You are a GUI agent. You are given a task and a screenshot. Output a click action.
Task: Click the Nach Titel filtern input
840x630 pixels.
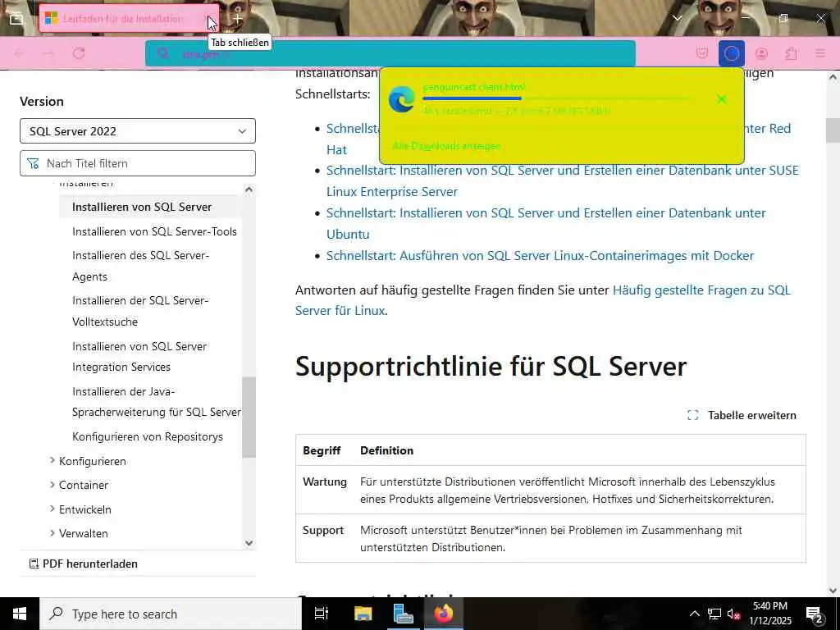tap(138, 163)
